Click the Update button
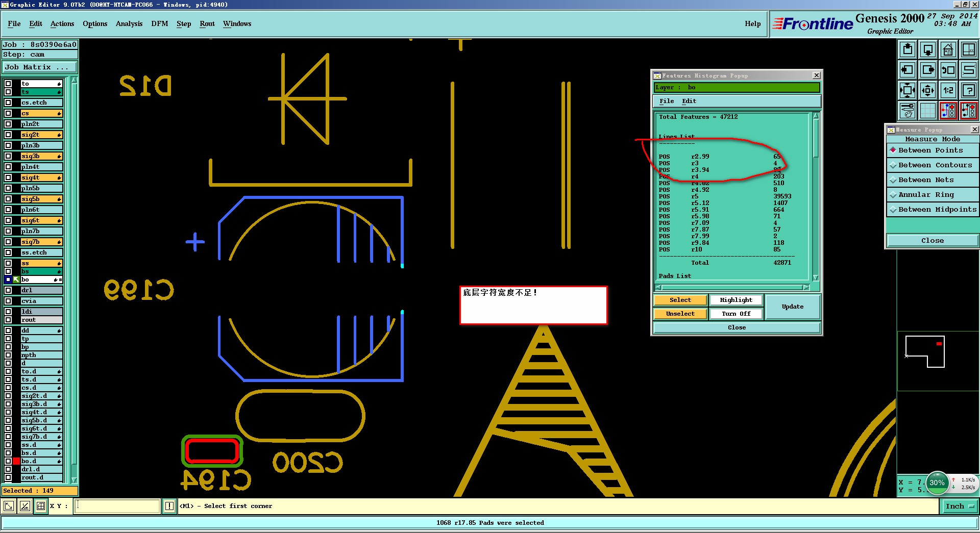Image resolution: width=980 pixels, height=533 pixels. pos(793,307)
